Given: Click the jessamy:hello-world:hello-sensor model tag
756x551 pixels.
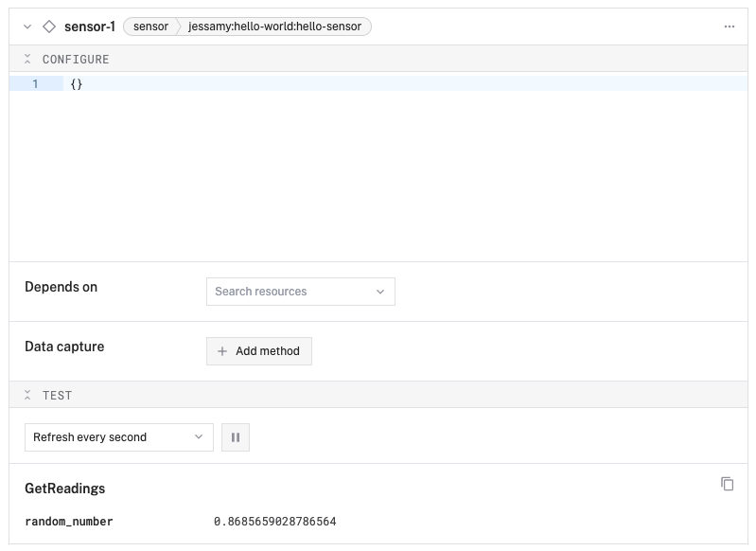Looking at the screenshot, I should 275,27.
